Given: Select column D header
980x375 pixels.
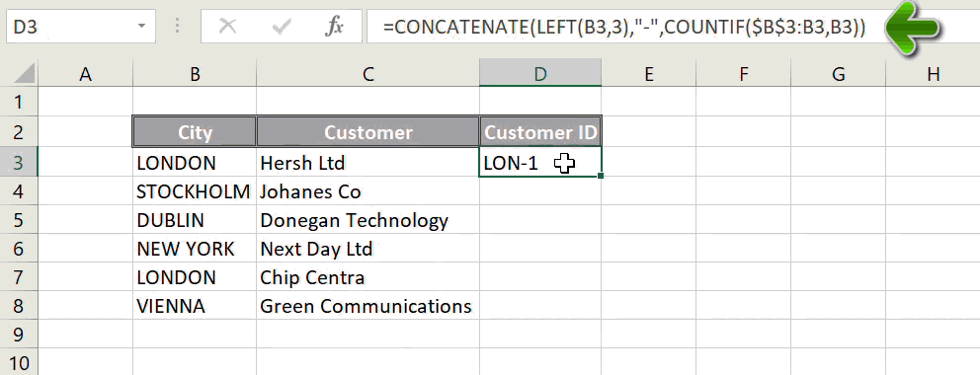Looking at the screenshot, I should click(540, 74).
